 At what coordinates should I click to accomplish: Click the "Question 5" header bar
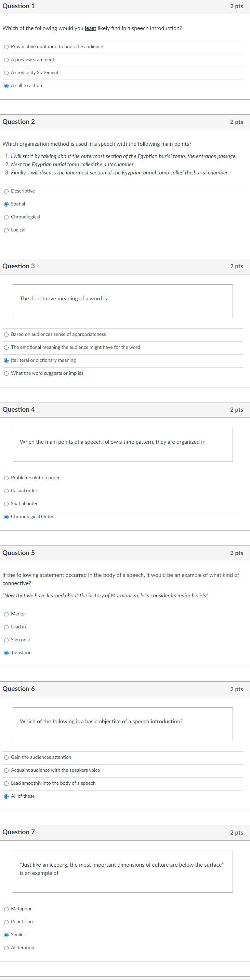(125, 553)
